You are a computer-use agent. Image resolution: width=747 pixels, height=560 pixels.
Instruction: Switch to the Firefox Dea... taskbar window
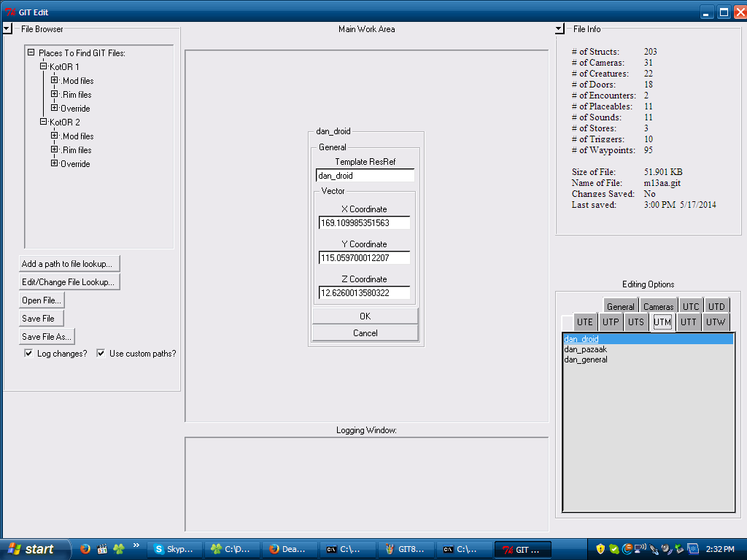[290, 549]
